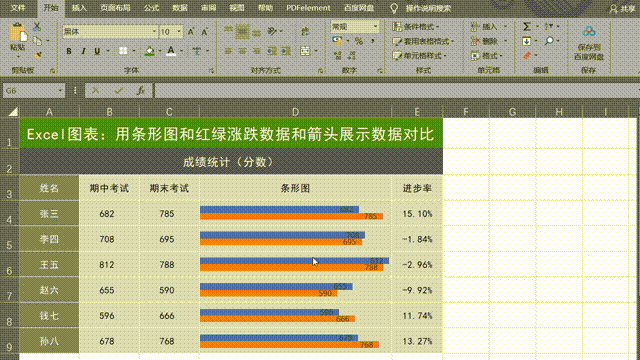The image size is (640, 360).
Task: Click Save to Baidu Netdisk cloud icon
Action: [589, 31]
